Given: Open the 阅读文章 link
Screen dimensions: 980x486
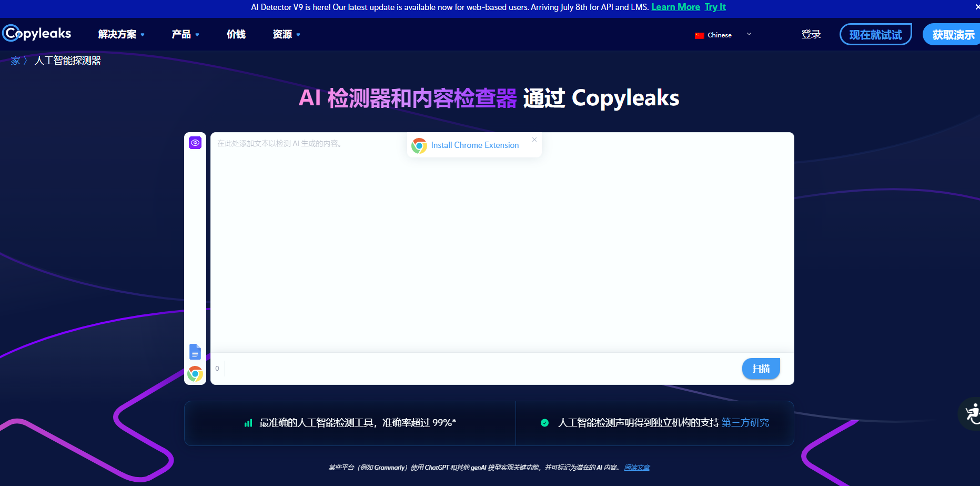Looking at the screenshot, I should pos(637,468).
